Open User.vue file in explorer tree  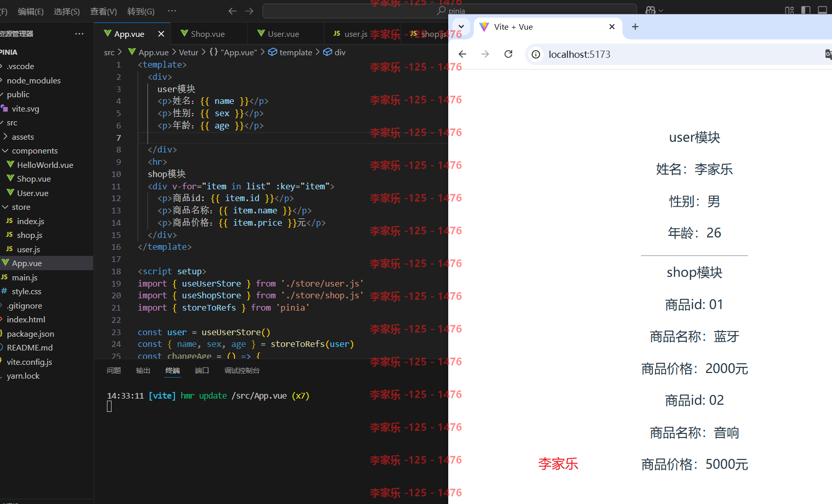33,193
